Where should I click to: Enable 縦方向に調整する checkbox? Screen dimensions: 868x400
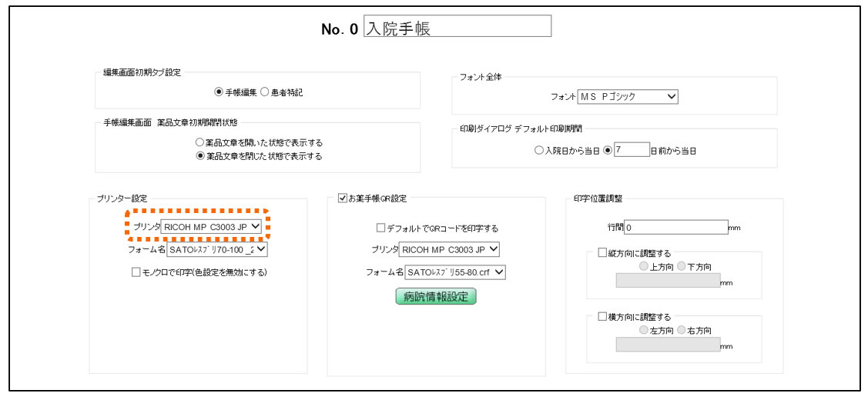(x=603, y=252)
